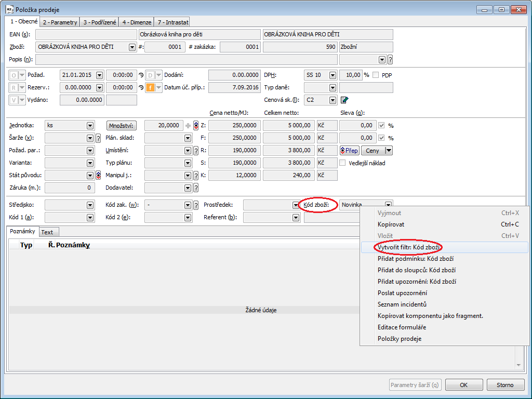Click the Množství button

tap(122, 126)
